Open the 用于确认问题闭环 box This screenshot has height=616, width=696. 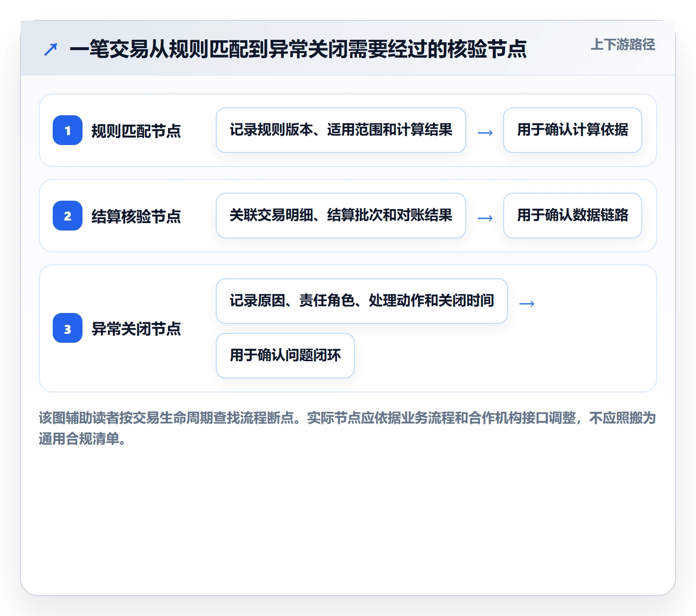click(x=285, y=356)
